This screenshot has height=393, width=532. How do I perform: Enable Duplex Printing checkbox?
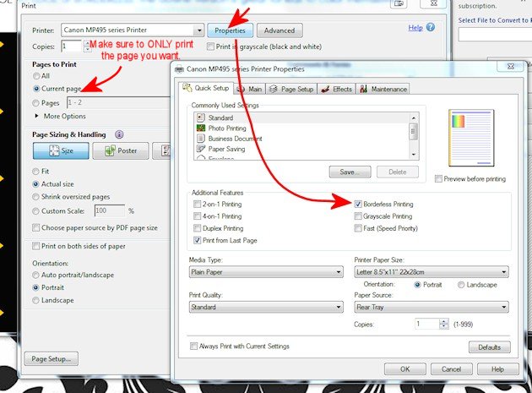(x=197, y=228)
